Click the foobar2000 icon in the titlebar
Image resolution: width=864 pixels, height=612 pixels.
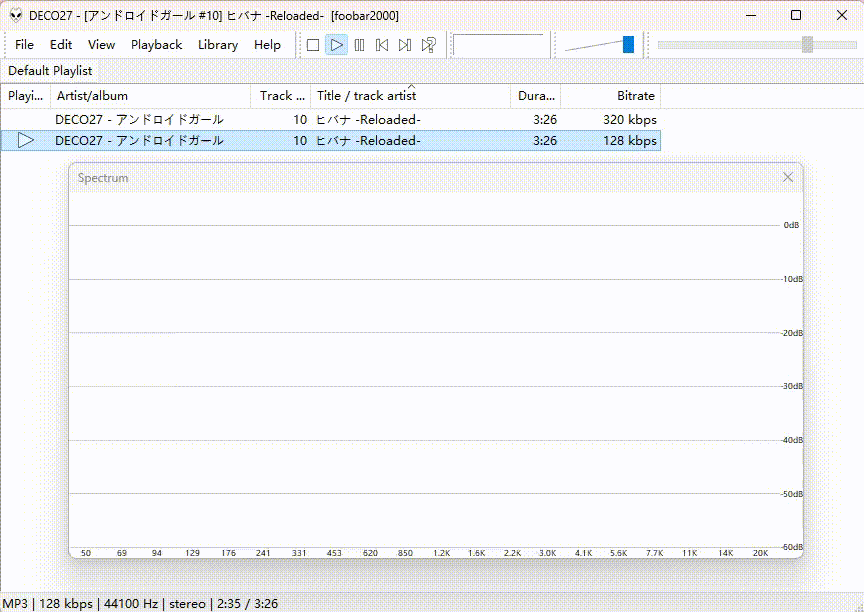click(14, 15)
